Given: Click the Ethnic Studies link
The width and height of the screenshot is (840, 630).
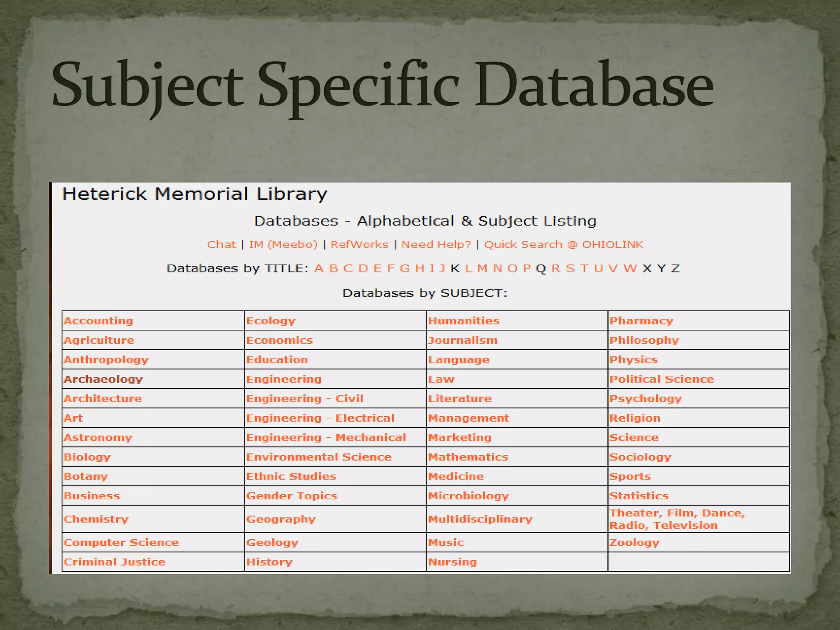Looking at the screenshot, I should (291, 476).
